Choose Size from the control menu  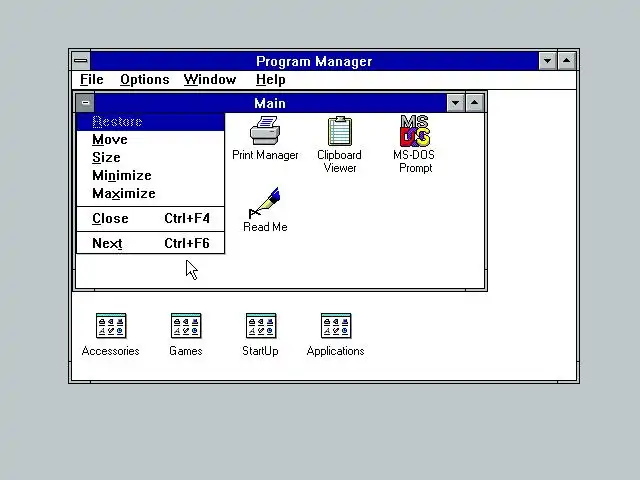tap(151, 158)
